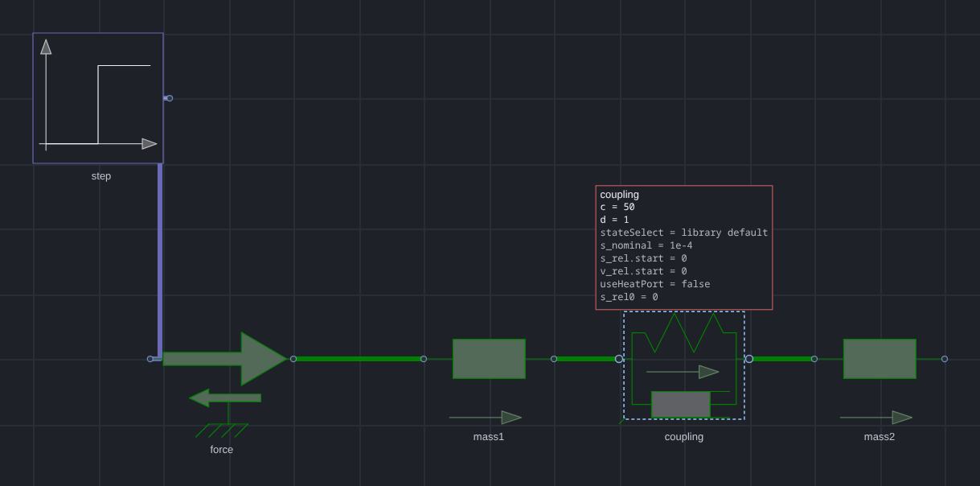Click the 'useHeatPort = false' parameter line

tap(655, 284)
